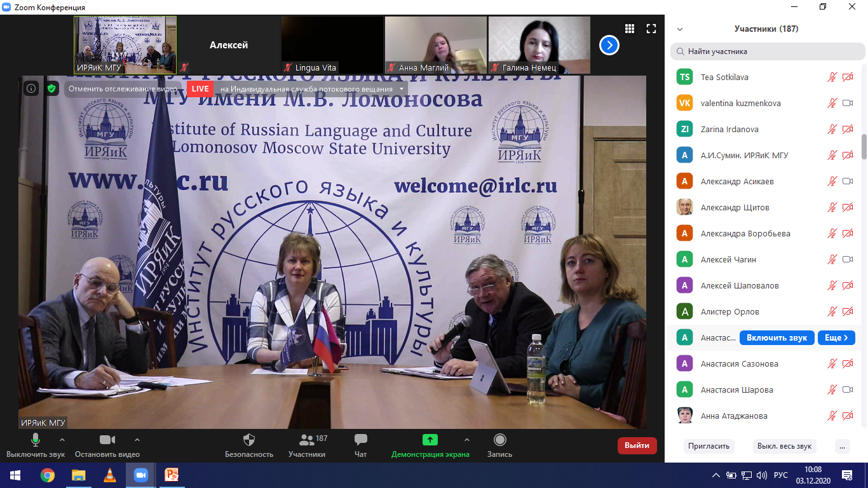Mute everyone with Выкл. весь звук
This screenshot has height=488, width=868.
pos(784,446)
